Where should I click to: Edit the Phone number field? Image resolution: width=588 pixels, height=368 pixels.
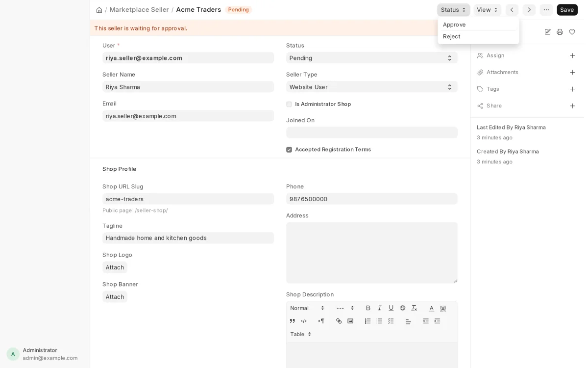[372, 199]
